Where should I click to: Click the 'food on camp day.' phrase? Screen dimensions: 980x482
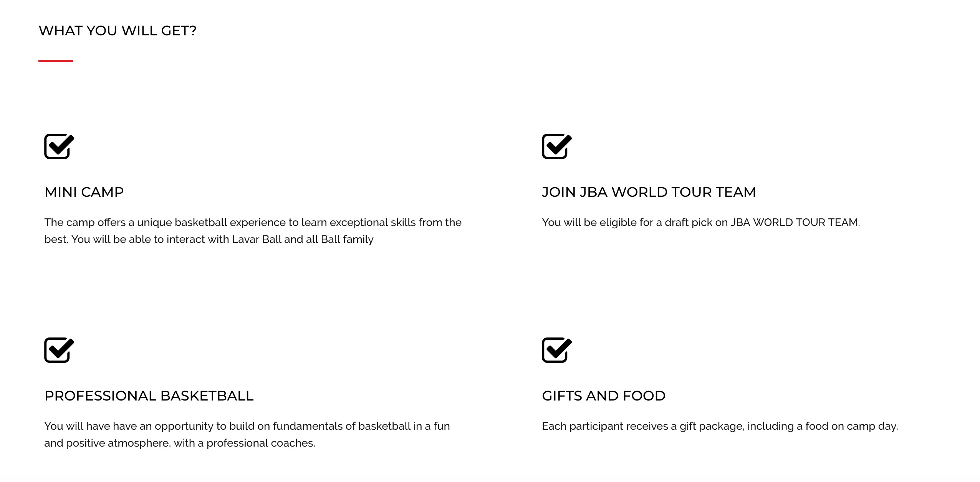click(852, 426)
